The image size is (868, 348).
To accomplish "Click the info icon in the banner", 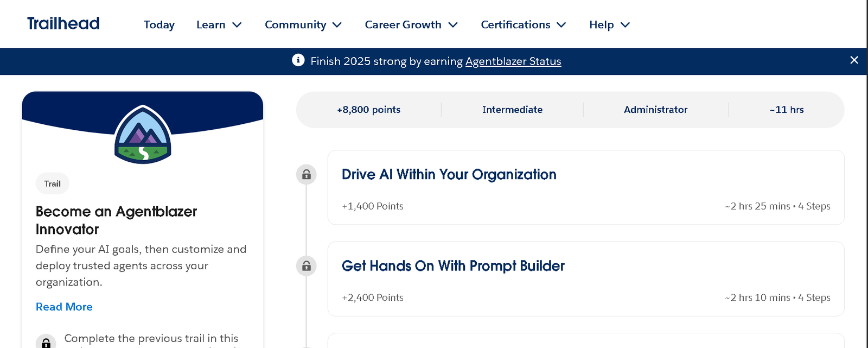I will pos(298,60).
